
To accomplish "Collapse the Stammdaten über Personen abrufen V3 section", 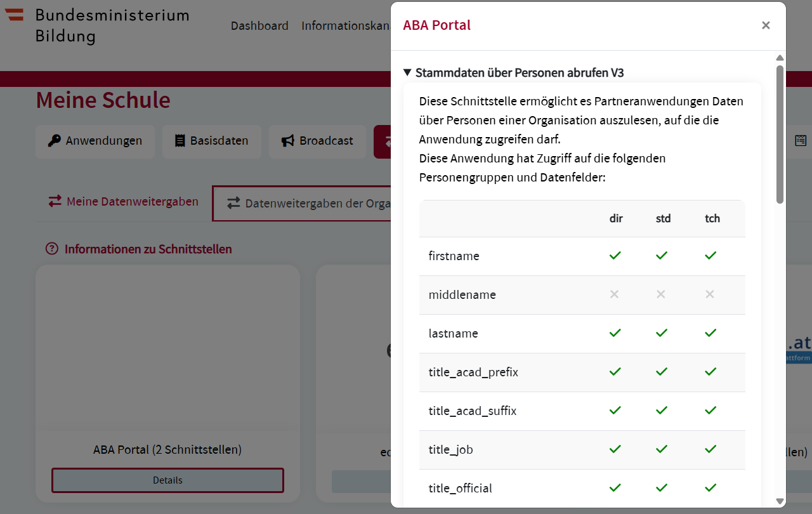I will click(407, 73).
